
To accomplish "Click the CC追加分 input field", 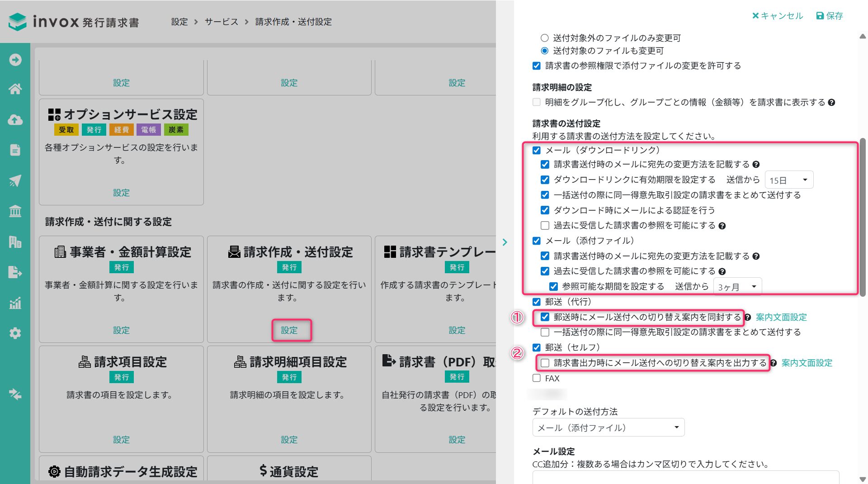I will pyautogui.click(x=686, y=477).
